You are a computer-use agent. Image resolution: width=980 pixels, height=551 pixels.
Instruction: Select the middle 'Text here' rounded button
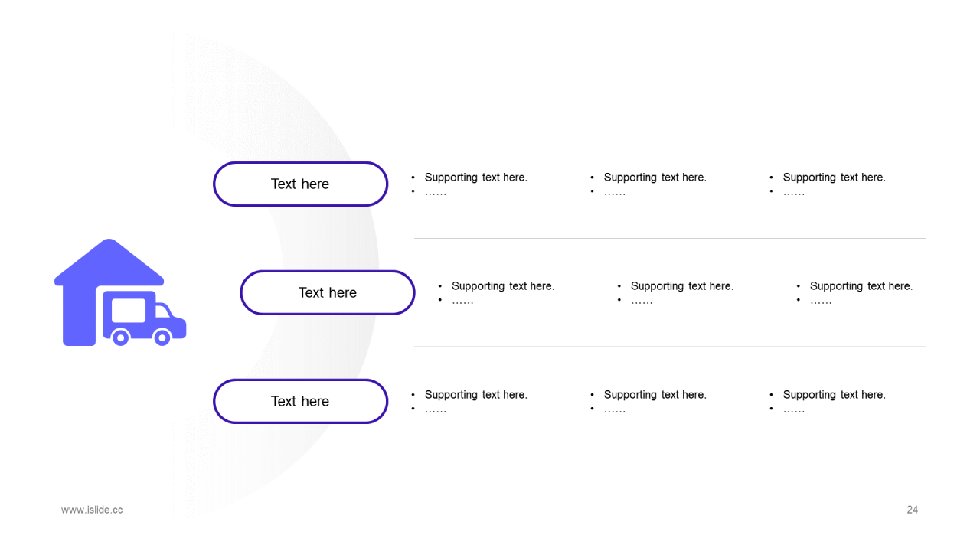click(x=328, y=292)
